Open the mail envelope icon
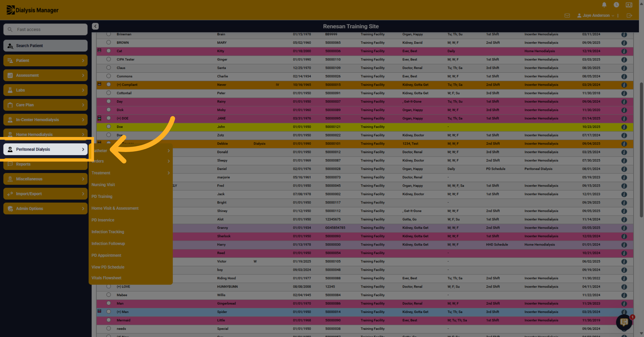This screenshot has width=644, height=337. pyautogui.click(x=567, y=16)
